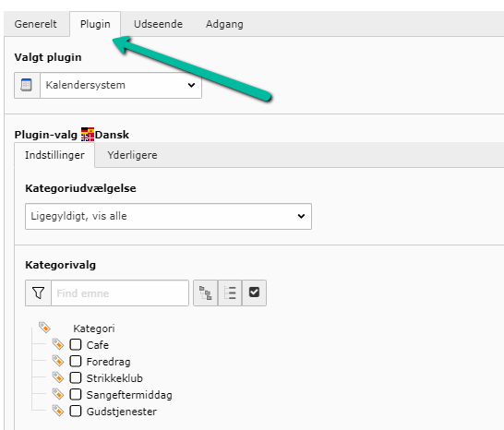This screenshot has width=504, height=430.
Task: Enable the Strikkeklub category checkbox
Action: click(76, 378)
